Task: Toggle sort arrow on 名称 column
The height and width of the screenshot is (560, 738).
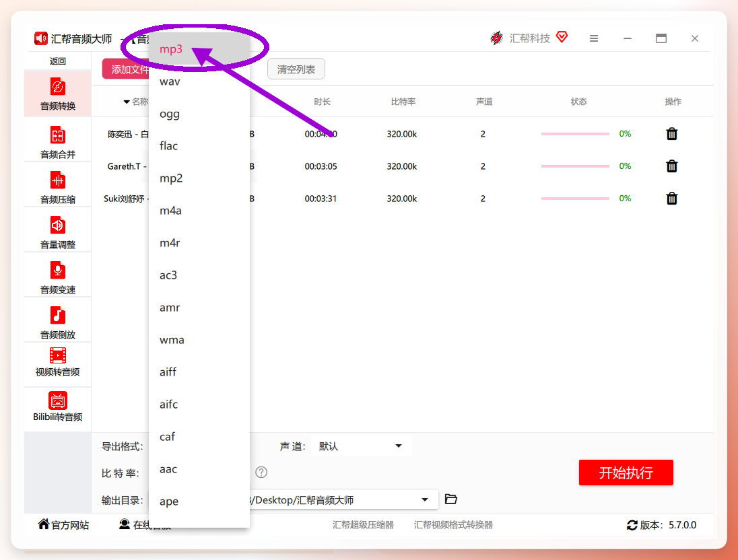Action: (126, 102)
